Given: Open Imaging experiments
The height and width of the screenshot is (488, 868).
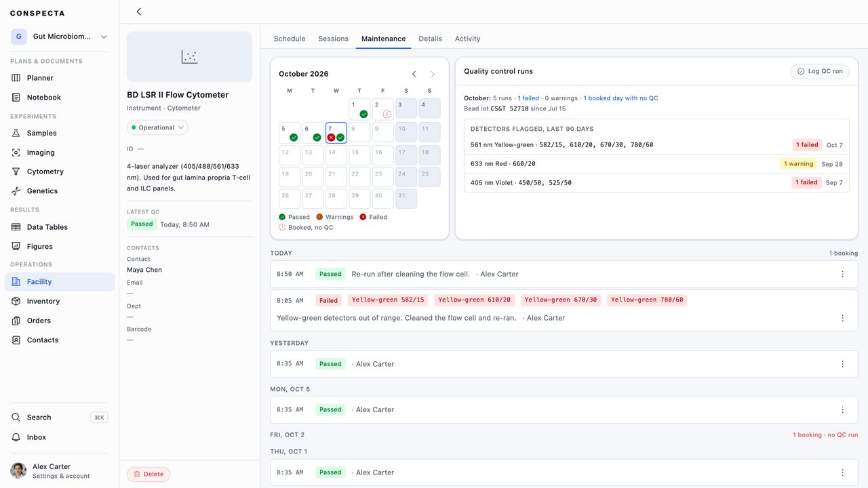Looking at the screenshot, I should pos(60,152).
